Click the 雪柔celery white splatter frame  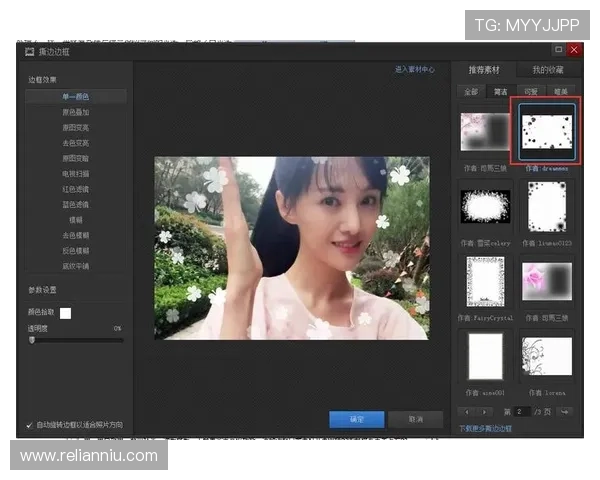click(x=485, y=206)
